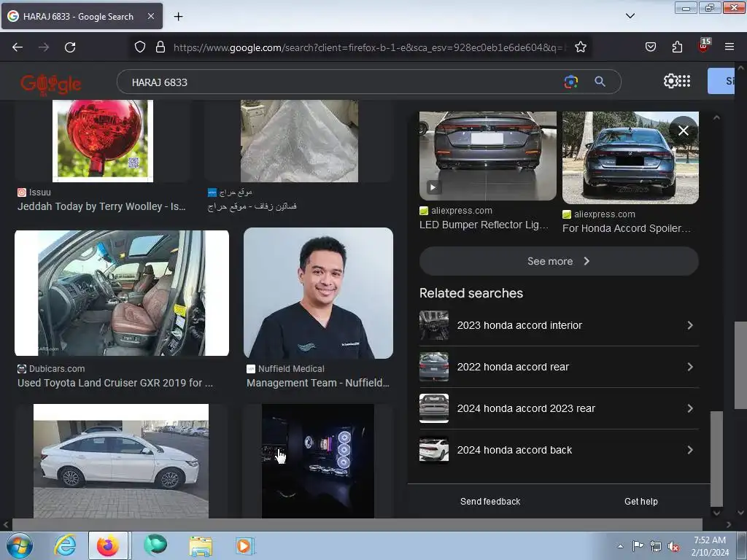Click the side panel scrollbar thumb

716,459
